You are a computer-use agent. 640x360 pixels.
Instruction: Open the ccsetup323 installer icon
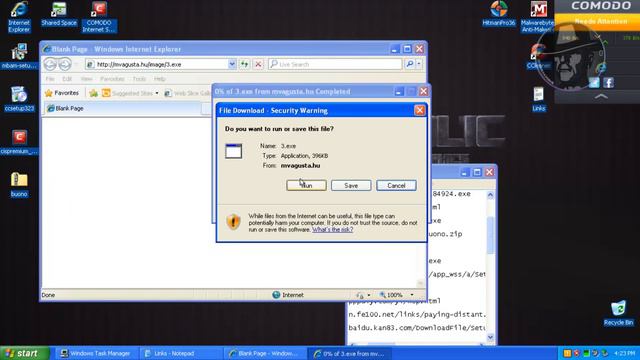(x=19, y=99)
